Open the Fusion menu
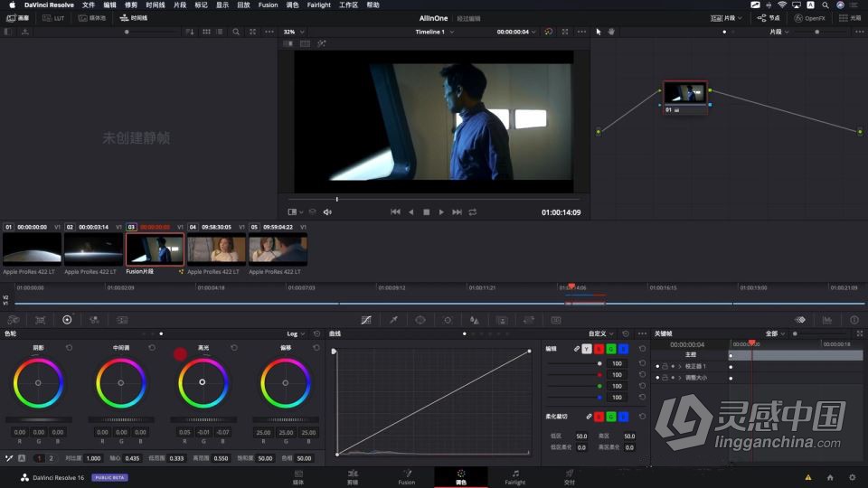Image resolution: width=868 pixels, height=488 pixels. [268, 5]
